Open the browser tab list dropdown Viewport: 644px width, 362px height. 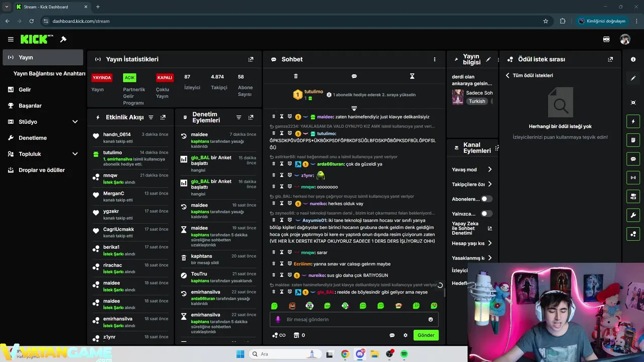(7, 7)
